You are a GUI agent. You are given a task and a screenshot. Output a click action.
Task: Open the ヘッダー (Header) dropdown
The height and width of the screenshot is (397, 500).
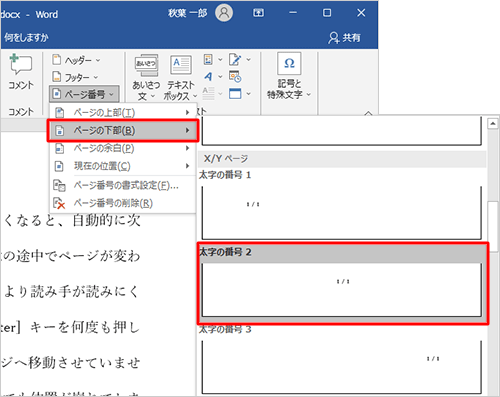click(76, 60)
